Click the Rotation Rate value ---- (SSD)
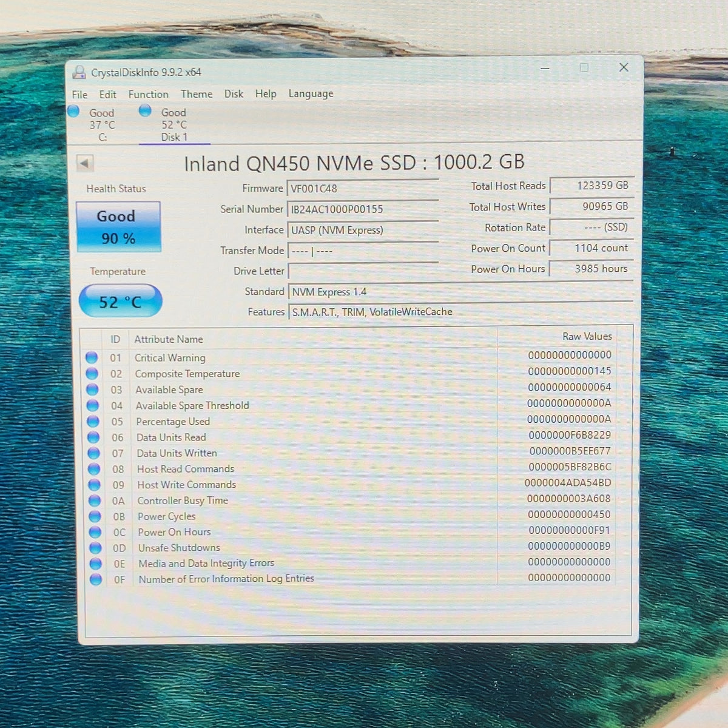Screen dimensions: 728x728 pyautogui.click(x=591, y=227)
